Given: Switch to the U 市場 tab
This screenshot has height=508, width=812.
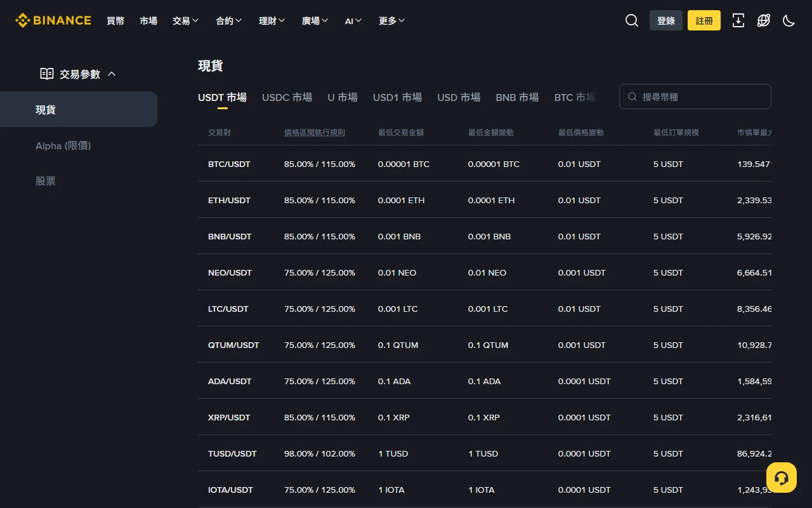Looking at the screenshot, I should (343, 97).
